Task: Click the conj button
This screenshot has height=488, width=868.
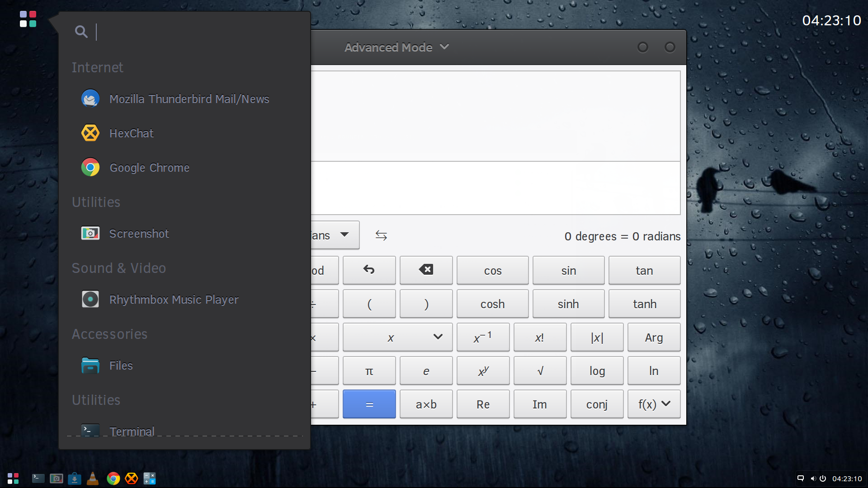Action: pos(597,404)
